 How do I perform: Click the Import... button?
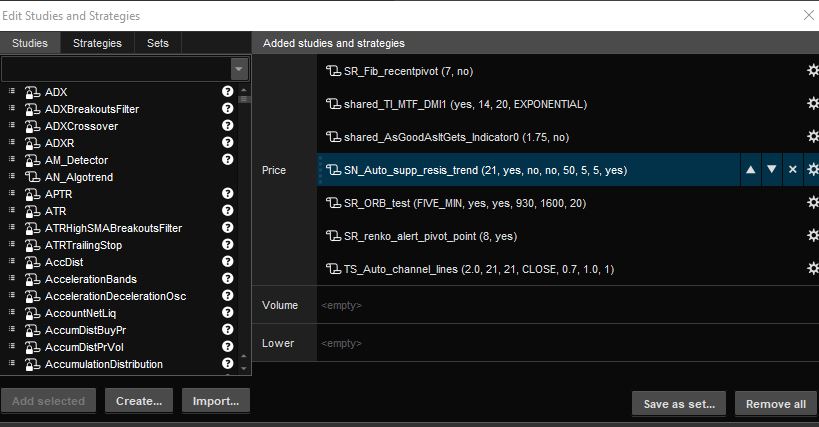point(215,401)
